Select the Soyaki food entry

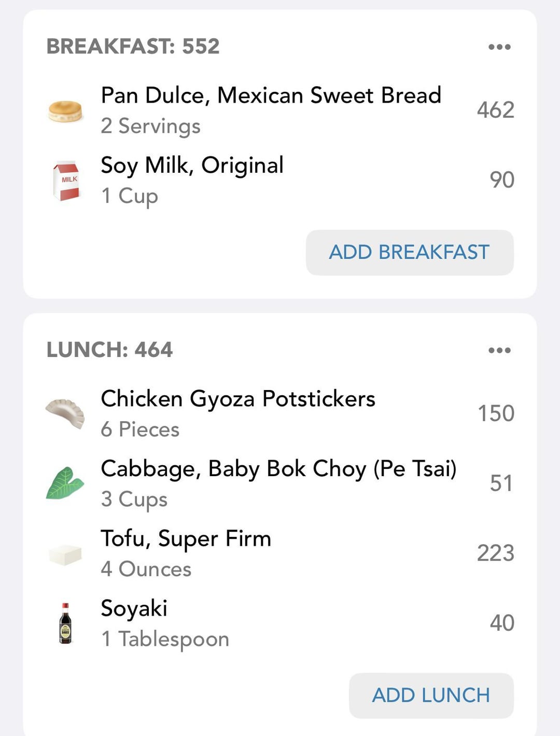281,623
